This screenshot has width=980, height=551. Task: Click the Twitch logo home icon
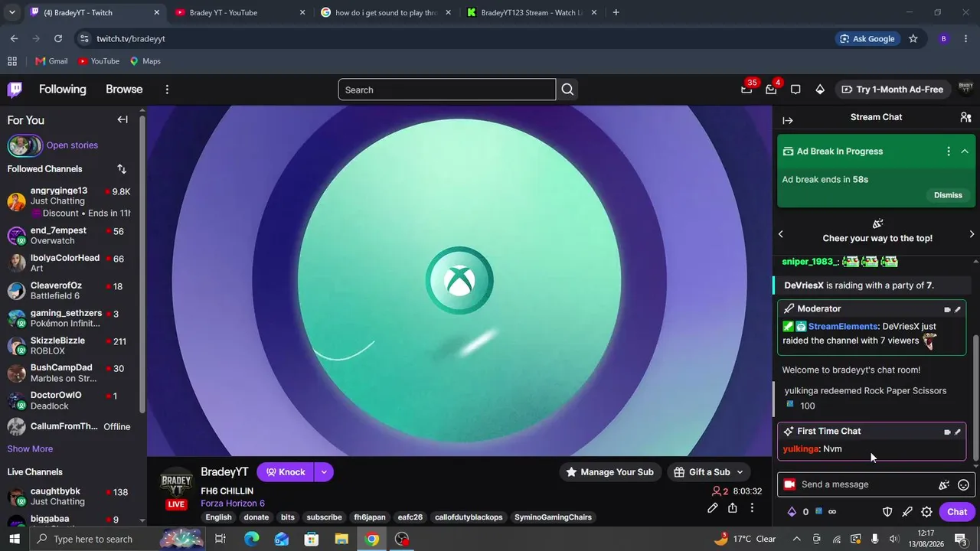pyautogui.click(x=15, y=90)
